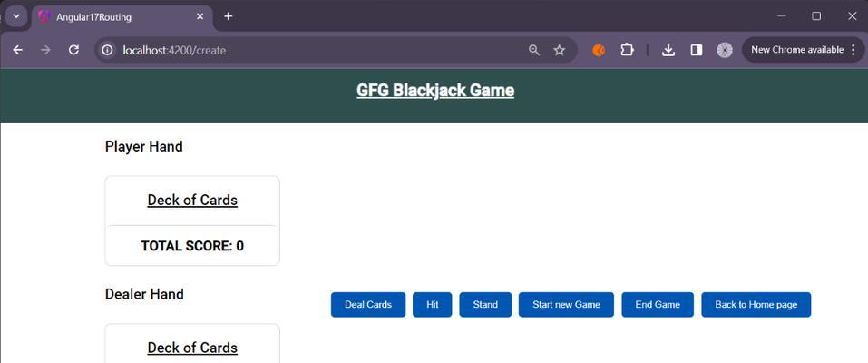Viewport: 868px width, 363px height.
Task: Click Deck of Cards under Player Hand
Action: click(192, 200)
